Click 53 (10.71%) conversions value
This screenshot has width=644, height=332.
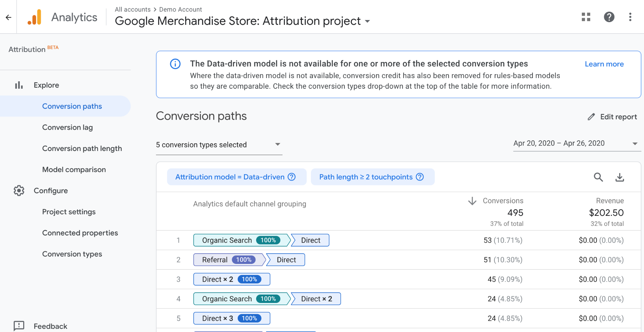point(503,240)
